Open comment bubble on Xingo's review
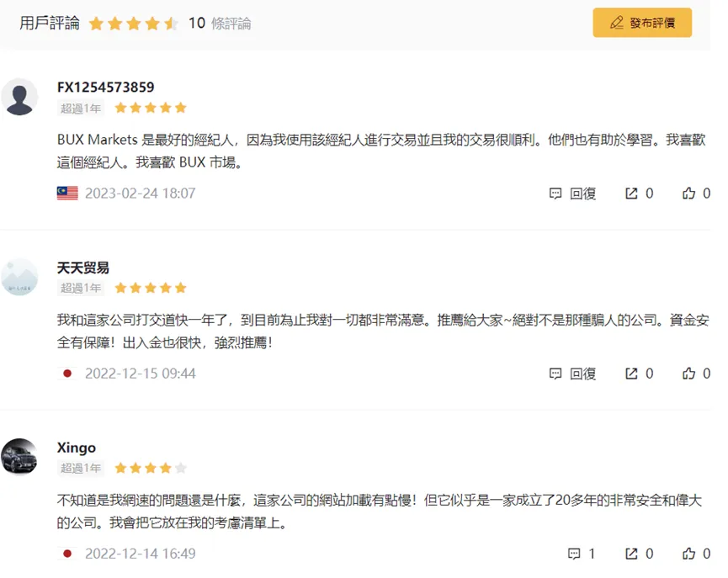 point(574,554)
